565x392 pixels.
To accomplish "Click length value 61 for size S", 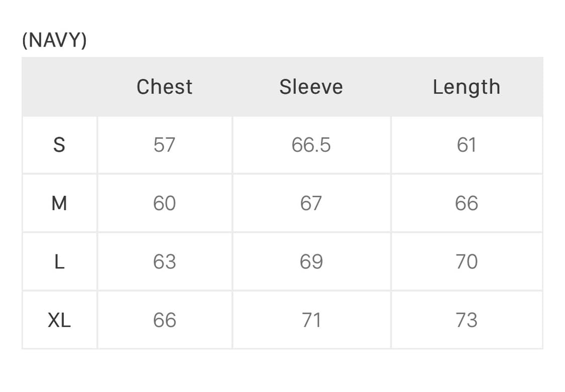I will (x=466, y=145).
